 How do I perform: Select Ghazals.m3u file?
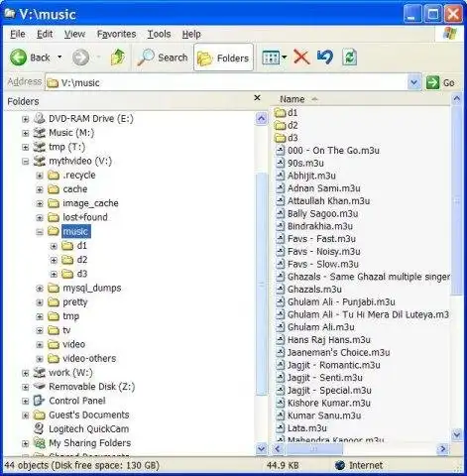(x=314, y=290)
